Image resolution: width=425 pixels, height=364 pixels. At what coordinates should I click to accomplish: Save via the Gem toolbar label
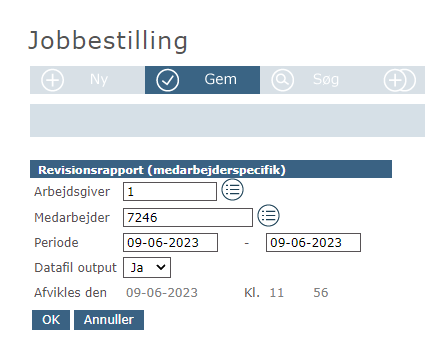click(220, 79)
